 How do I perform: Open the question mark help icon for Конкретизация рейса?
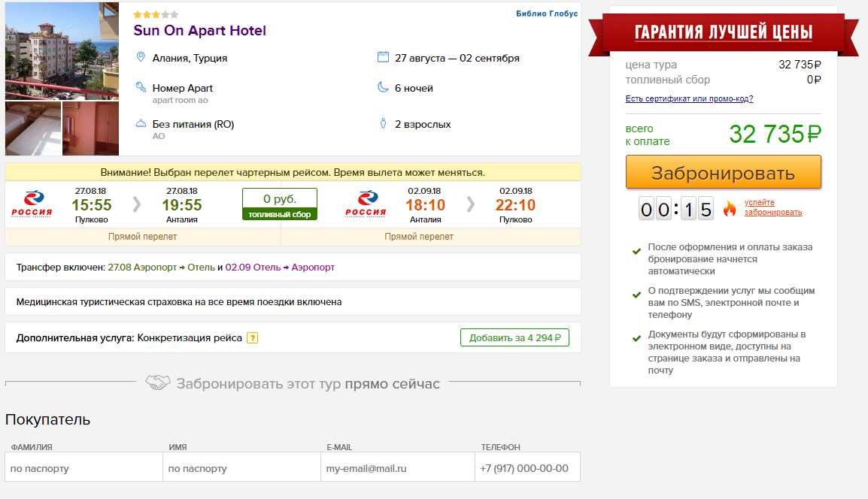click(x=252, y=337)
